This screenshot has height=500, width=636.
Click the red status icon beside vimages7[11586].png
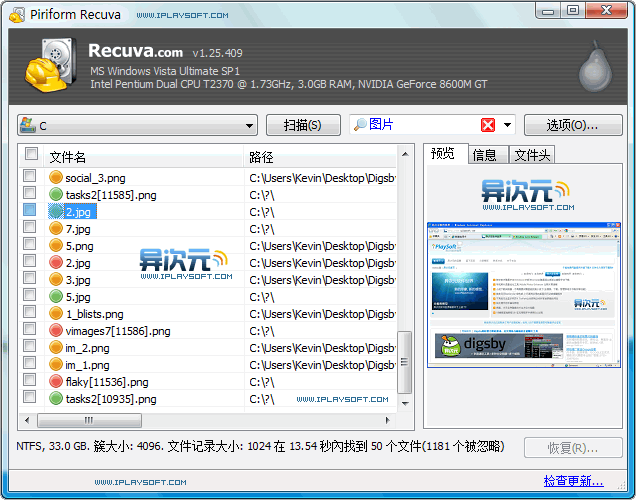[56, 331]
